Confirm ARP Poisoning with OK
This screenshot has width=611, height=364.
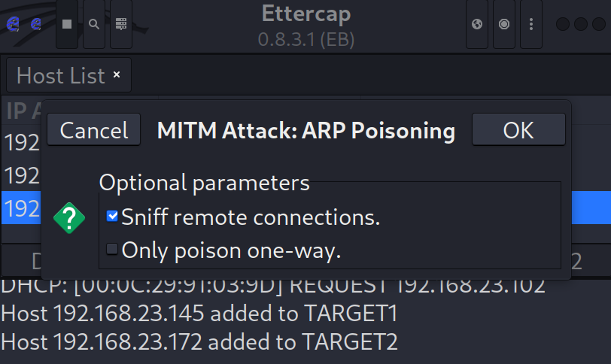click(518, 129)
